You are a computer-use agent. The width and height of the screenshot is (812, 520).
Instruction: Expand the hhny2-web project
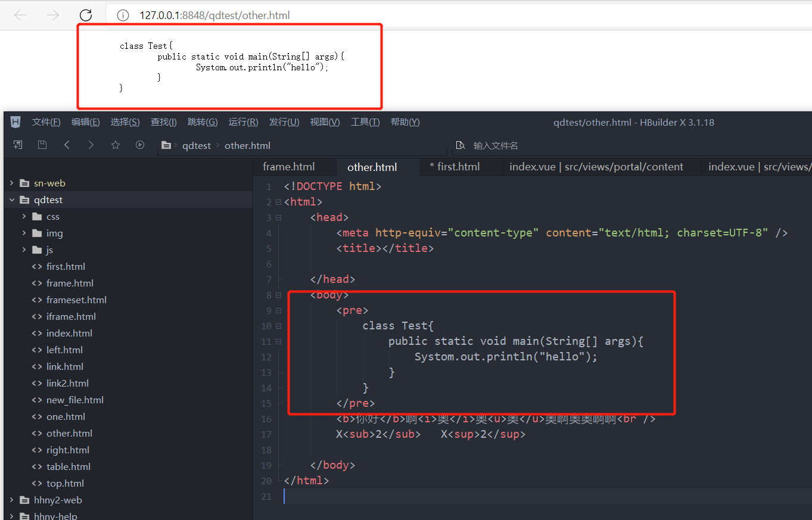(11, 500)
